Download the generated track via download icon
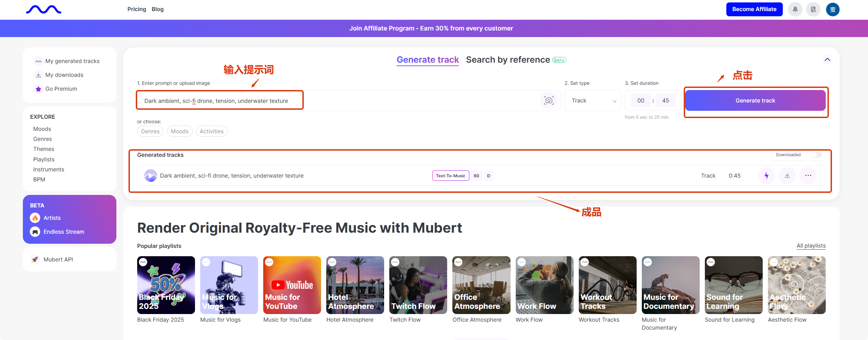Screen dimensions: 868x340 click(787, 176)
